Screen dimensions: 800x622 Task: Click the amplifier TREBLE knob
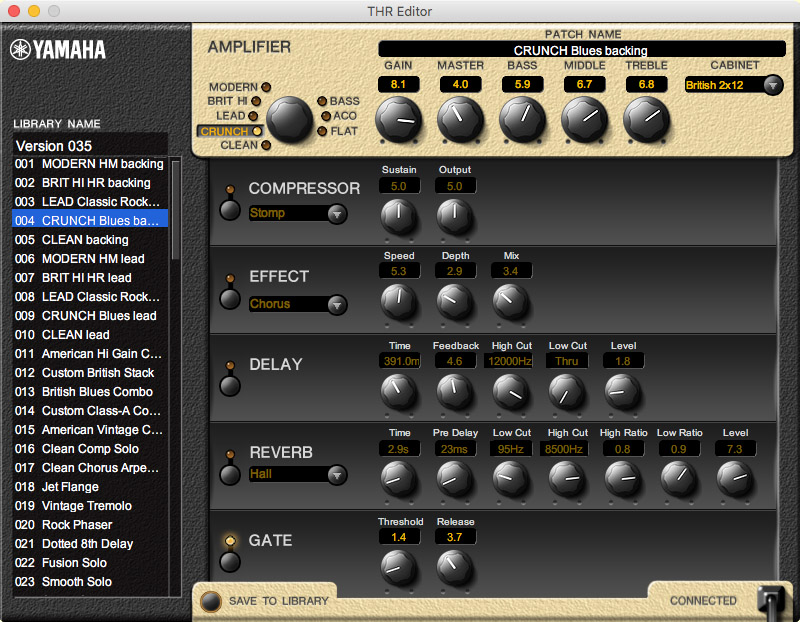(646, 120)
